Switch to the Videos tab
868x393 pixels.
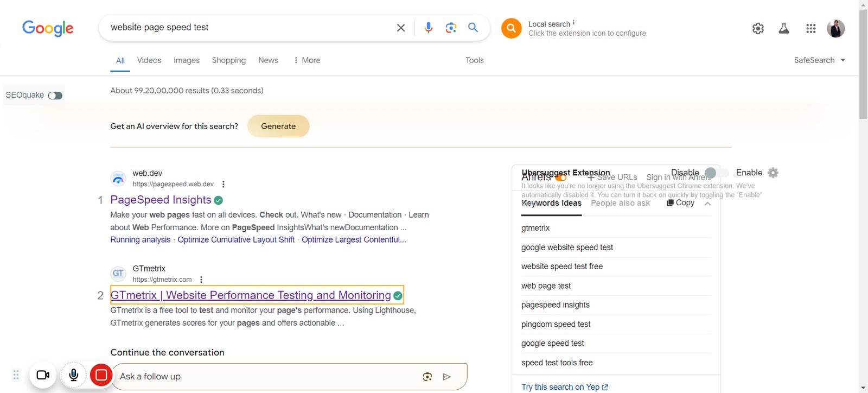click(149, 60)
